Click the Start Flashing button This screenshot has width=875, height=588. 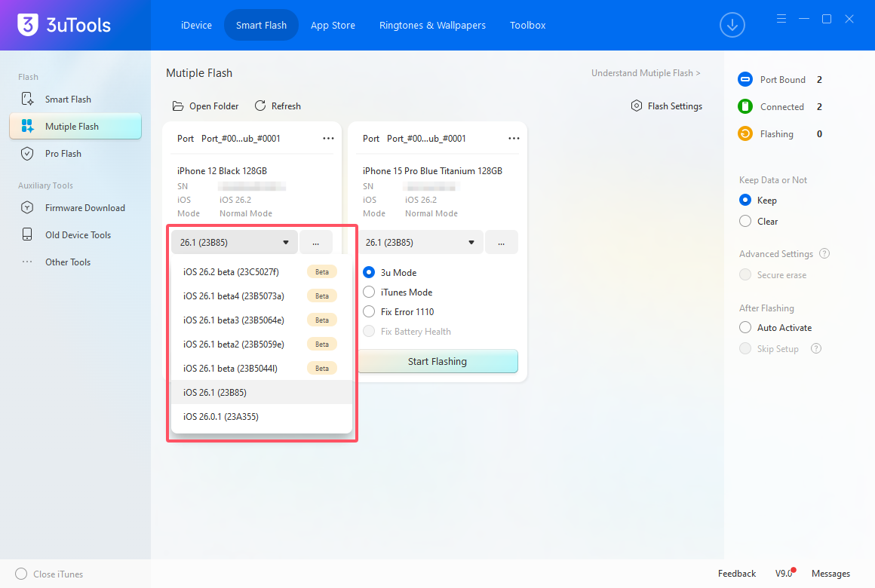[437, 361]
